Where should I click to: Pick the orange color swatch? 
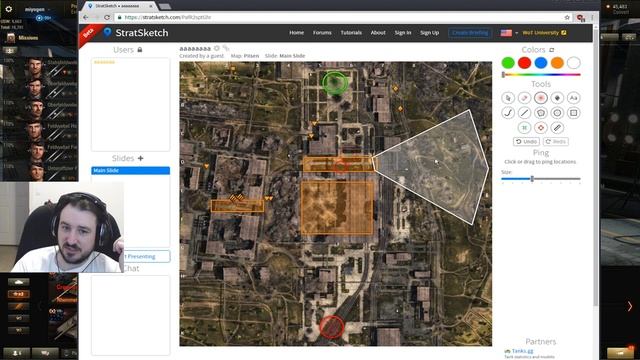[557, 63]
